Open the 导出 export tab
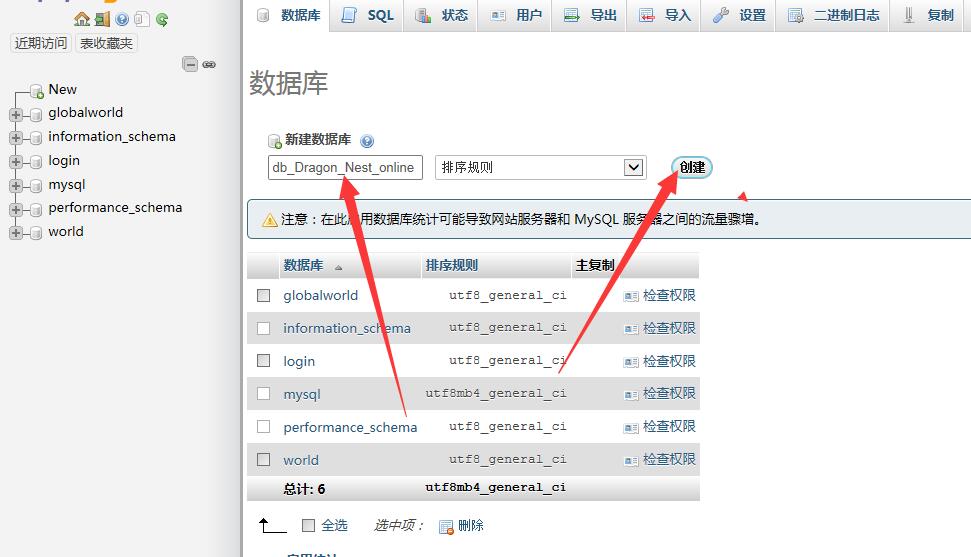 tap(590, 15)
